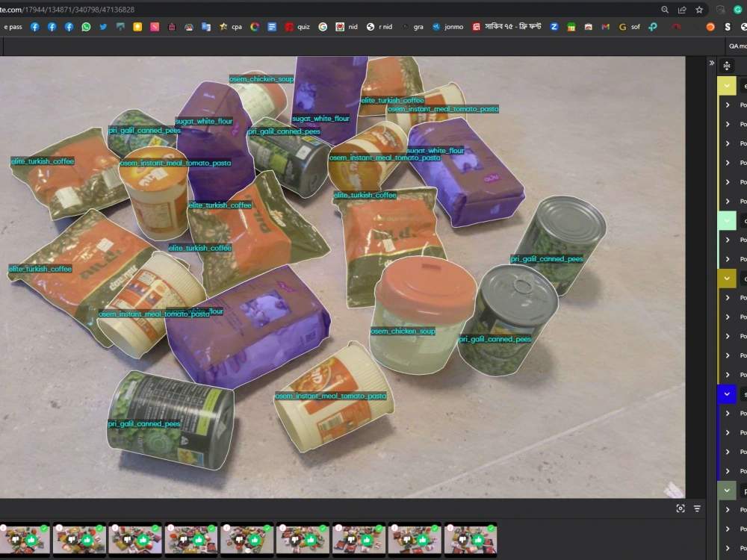Thumbs up the fifth thumbnail
The image size is (747, 560).
(255, 540)
